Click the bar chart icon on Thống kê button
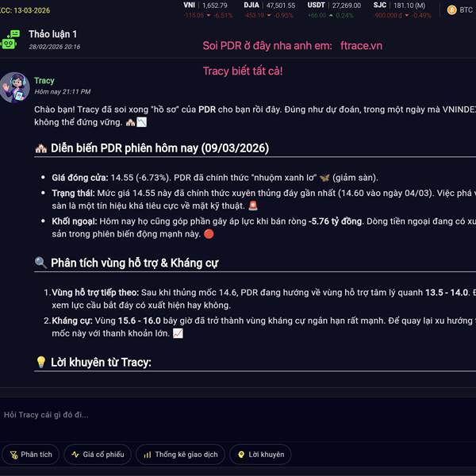Viewport: 476px width, 476px height. pos(148,455)
